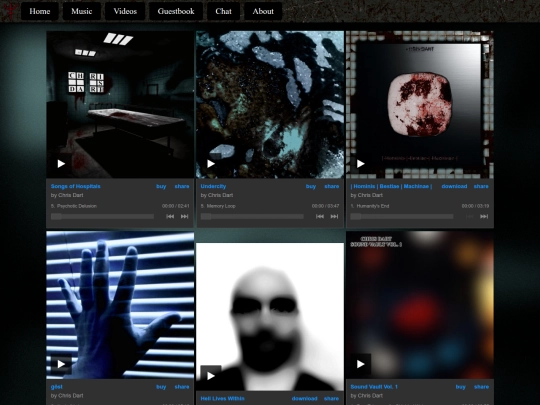The width and height of the screenshot is (540, 405).
Task: Skip to previous track in Undercity player
Action: pyautogui.click(x=320, y=217)
